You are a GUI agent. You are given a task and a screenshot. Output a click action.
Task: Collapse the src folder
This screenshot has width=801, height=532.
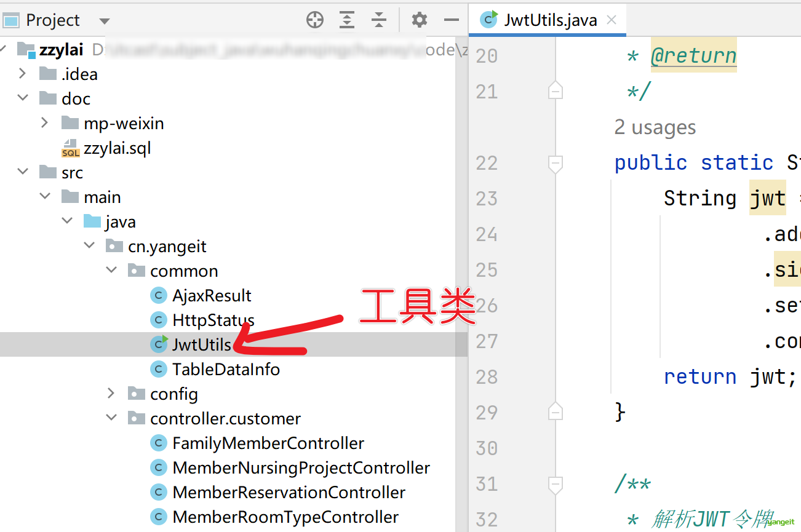[23, 172]
